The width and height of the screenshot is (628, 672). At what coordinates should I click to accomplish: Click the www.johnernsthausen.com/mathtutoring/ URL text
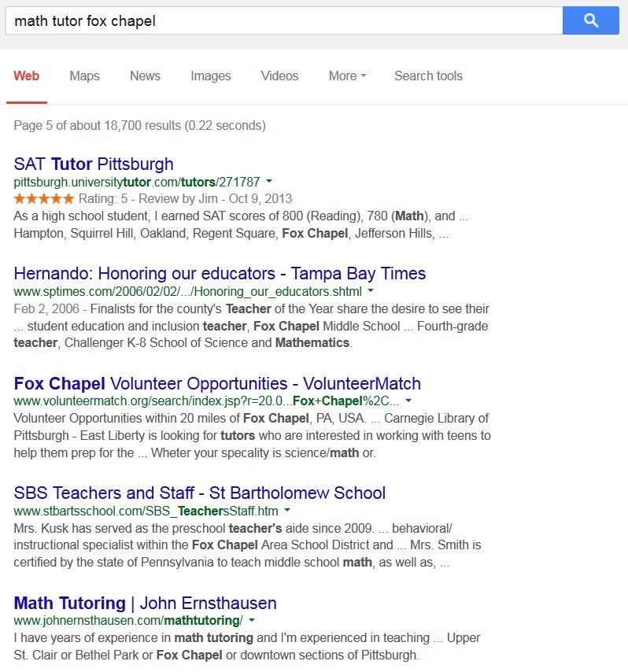click(x=128, y=621)
